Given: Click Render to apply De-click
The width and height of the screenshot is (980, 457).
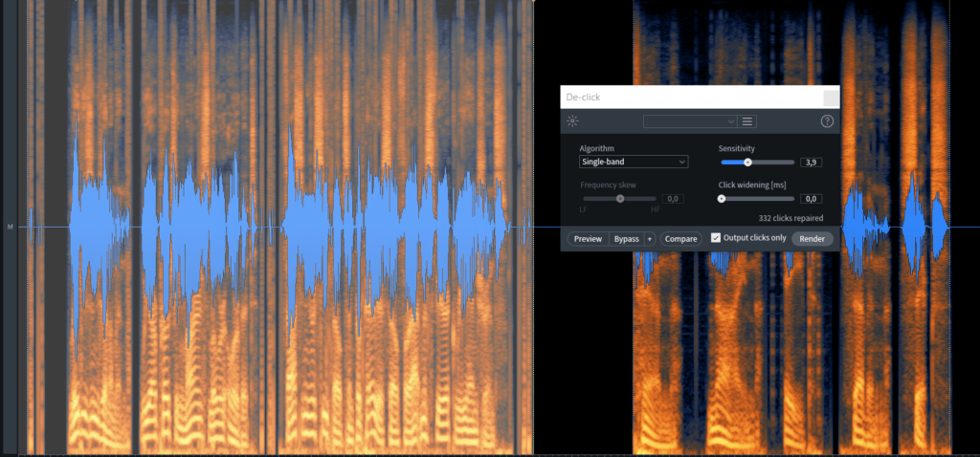Looking at the screenshot, I should [x=813, y=238].
